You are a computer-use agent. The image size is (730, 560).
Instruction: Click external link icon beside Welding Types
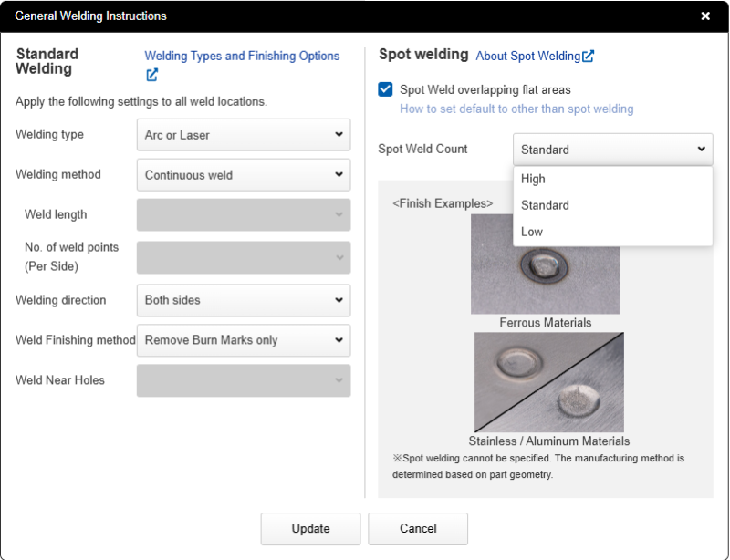pos(151,75)
